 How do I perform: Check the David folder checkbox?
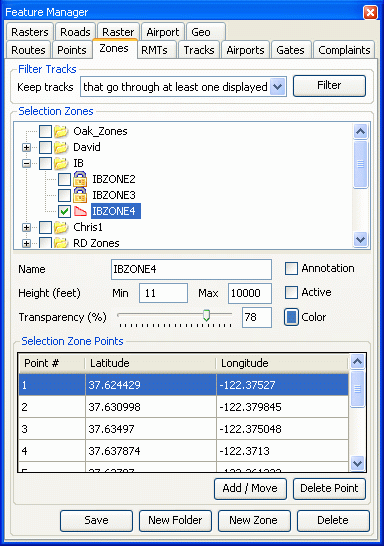point(45,148)
